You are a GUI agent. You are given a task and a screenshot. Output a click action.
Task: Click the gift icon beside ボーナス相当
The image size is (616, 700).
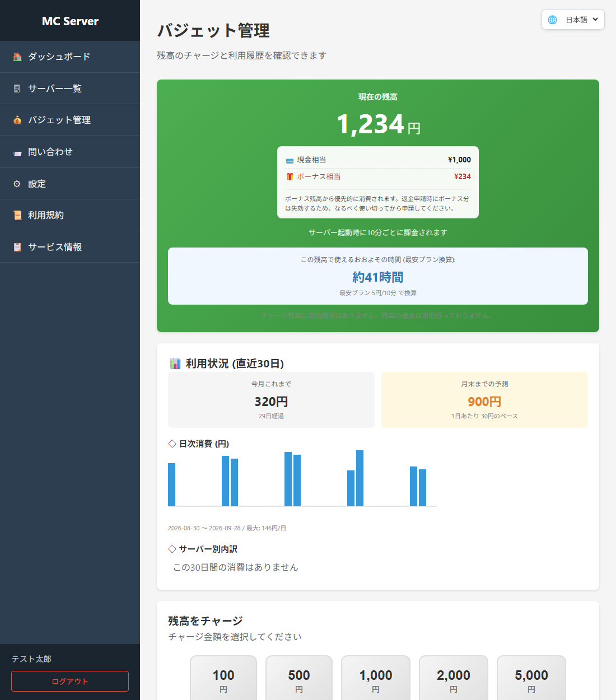(x=290, y=176)
